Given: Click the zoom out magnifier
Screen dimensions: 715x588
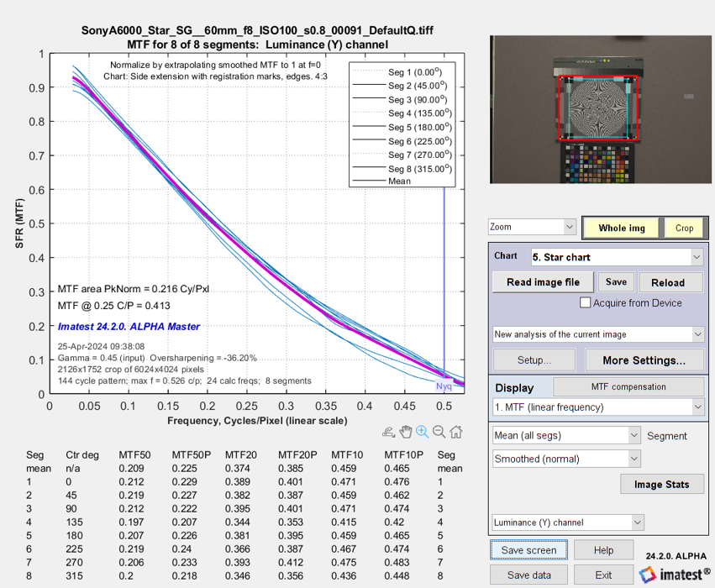Looking at the screenshot, I should [439, 433].
